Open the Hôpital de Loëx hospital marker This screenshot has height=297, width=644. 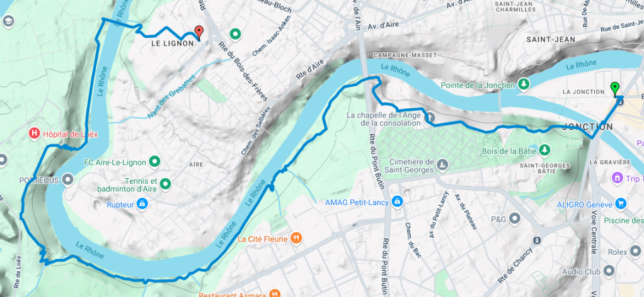point(35,133)
